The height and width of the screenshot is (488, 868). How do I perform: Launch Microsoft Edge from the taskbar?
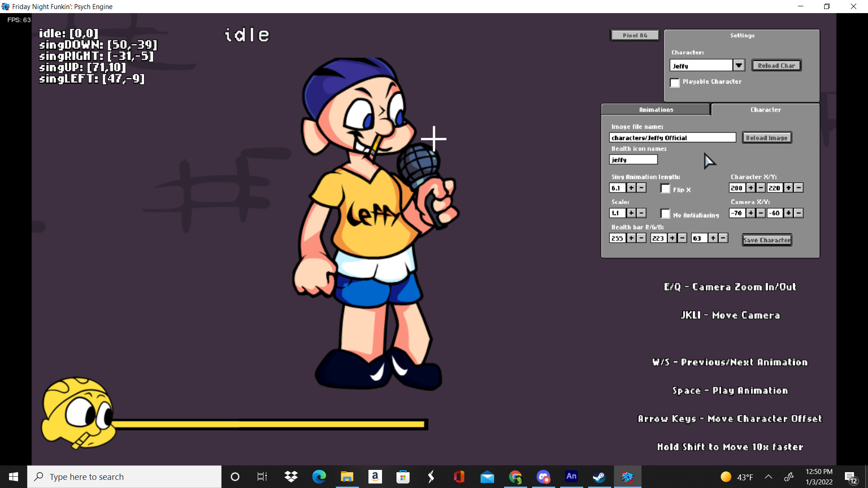click(319, 477)
